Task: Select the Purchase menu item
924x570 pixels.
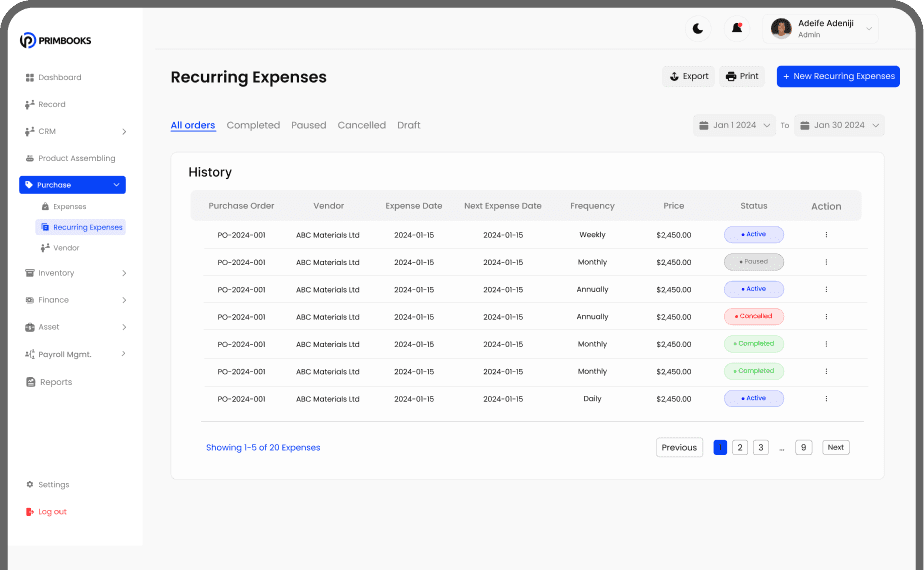Action: 72,184
